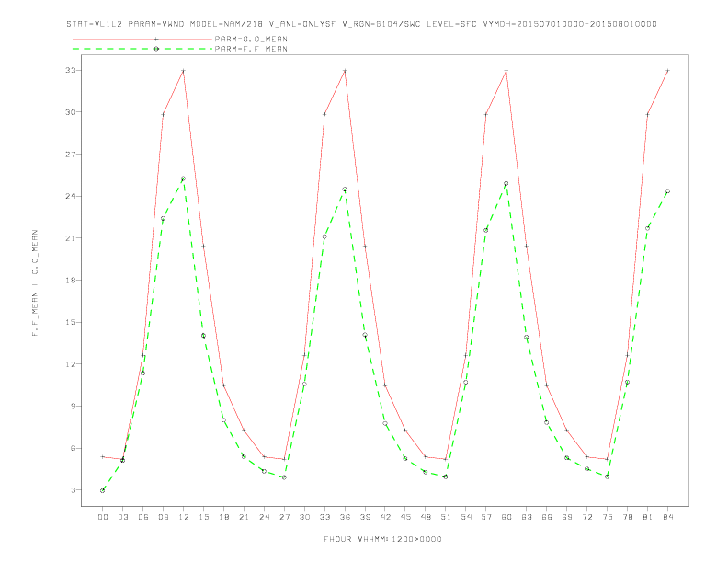Click x-axis forecast hour label 78
The image size is (728, 563).
(627, 517)
